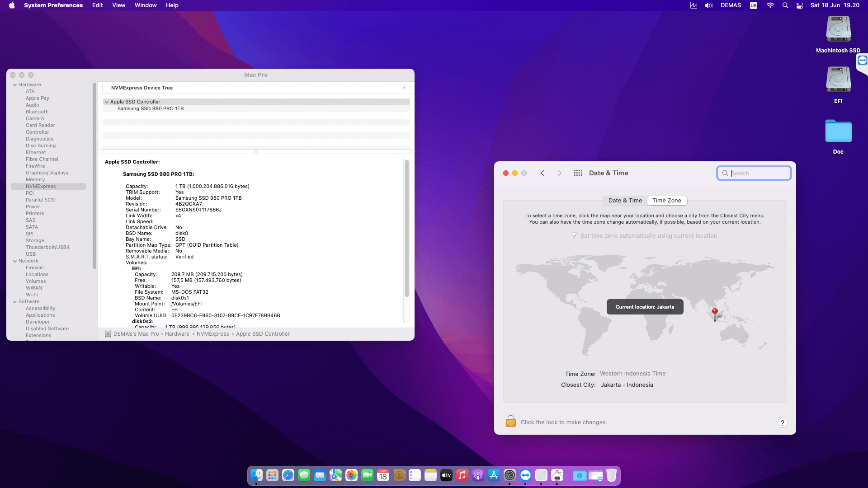Viewport: 868px width, 488px height.
Task: Open Downloads folder stack in the Dock
Action: pyautogui.click(x=580, y=475)
